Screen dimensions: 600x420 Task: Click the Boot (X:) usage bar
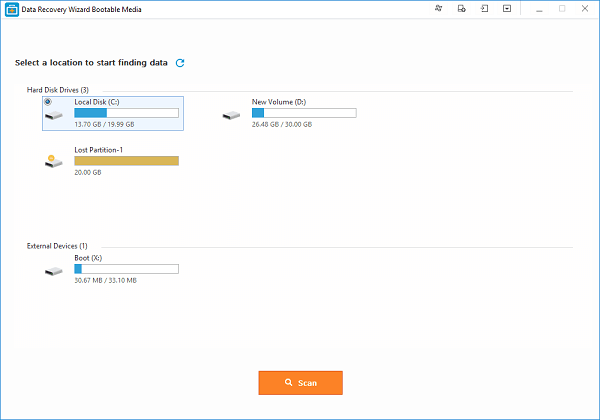[126, 269]
